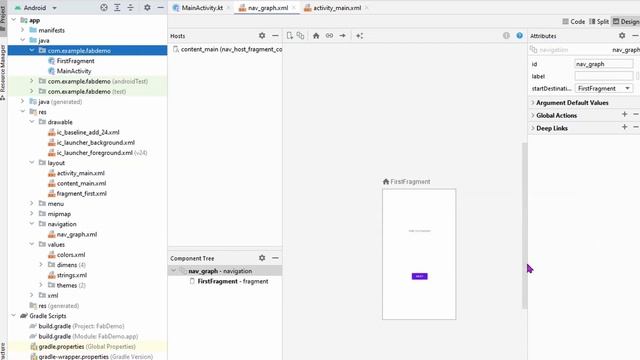Image resolution: width=640 pixels, height=360 pixels.
Task: Select FirstFragment preview in design canvas
Action: point(419,254)
